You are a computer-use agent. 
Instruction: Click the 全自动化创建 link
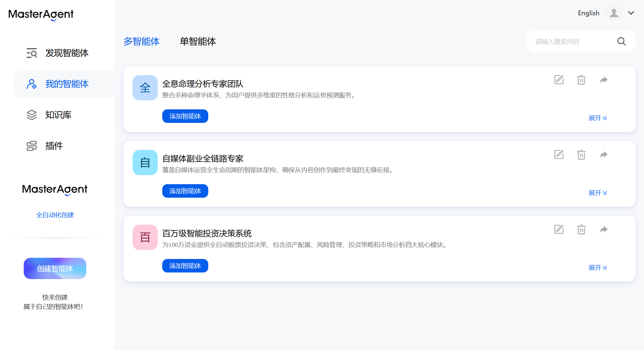[55, 215]
